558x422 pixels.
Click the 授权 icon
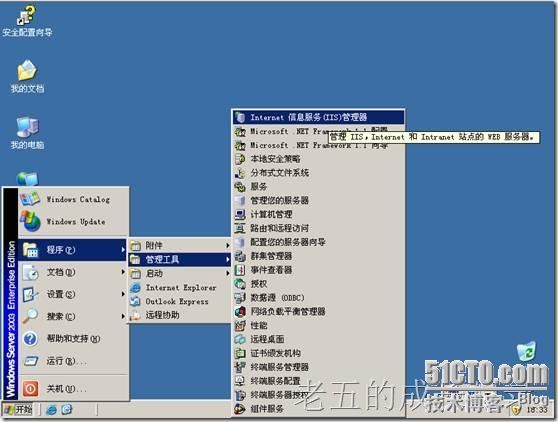point(240,284)
